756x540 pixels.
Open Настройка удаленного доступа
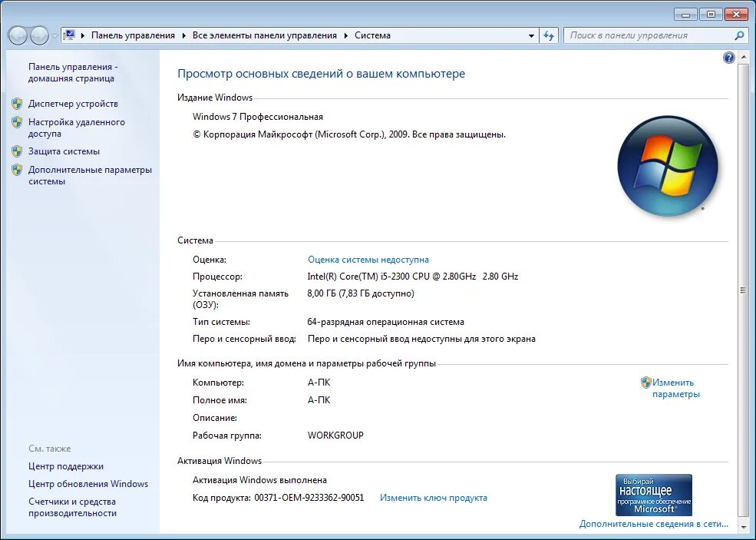(76, 128)
